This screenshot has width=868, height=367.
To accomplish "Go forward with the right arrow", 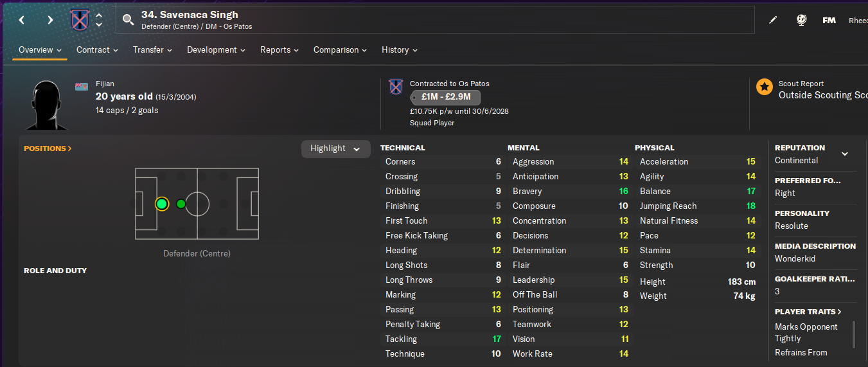I will 50,20.
